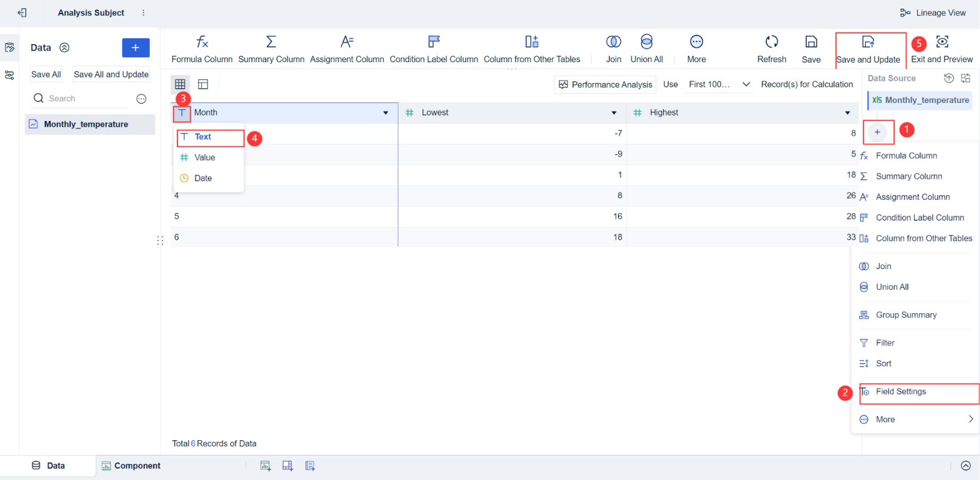The image size is (980, 480).
Task: Click the Highest column value type icon
Action: click(638, 113)
